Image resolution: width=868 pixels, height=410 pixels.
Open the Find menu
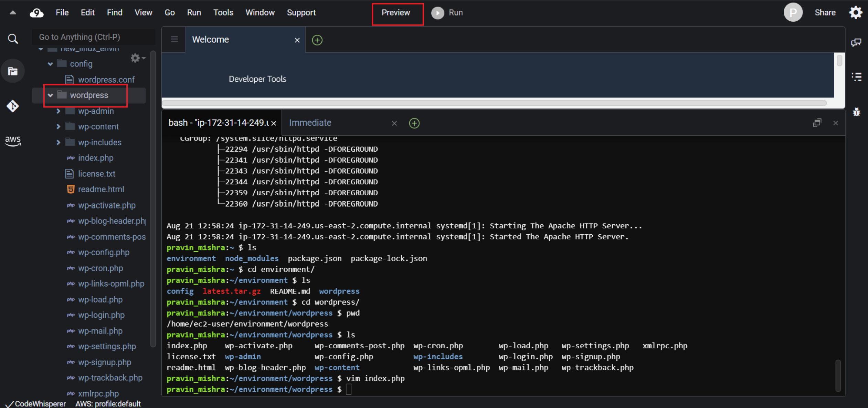coord(115,12)
